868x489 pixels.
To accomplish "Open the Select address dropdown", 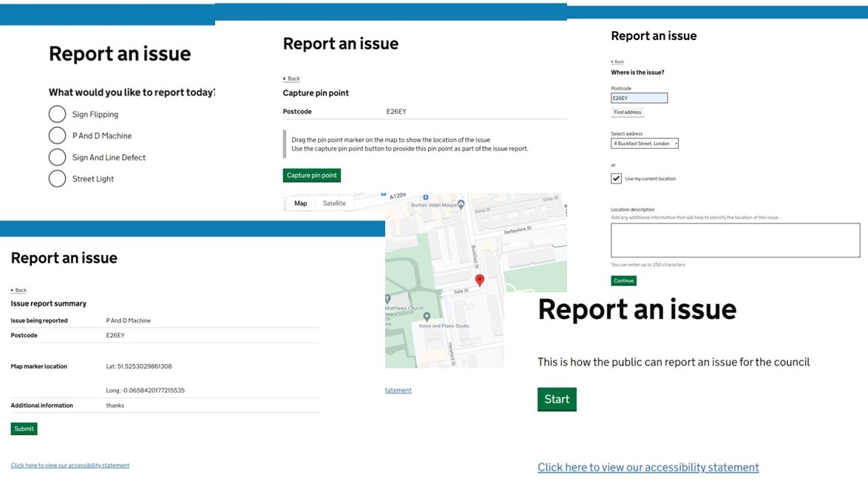I will coord(644,142).
